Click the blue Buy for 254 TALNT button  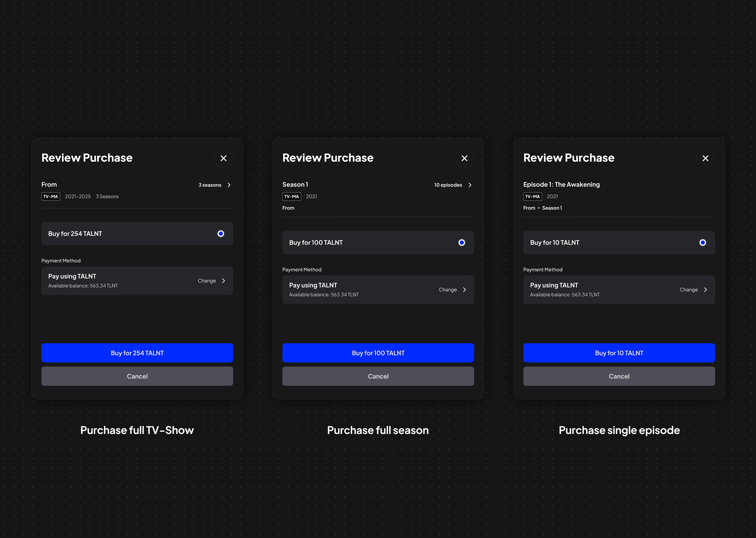click(137, 353)
